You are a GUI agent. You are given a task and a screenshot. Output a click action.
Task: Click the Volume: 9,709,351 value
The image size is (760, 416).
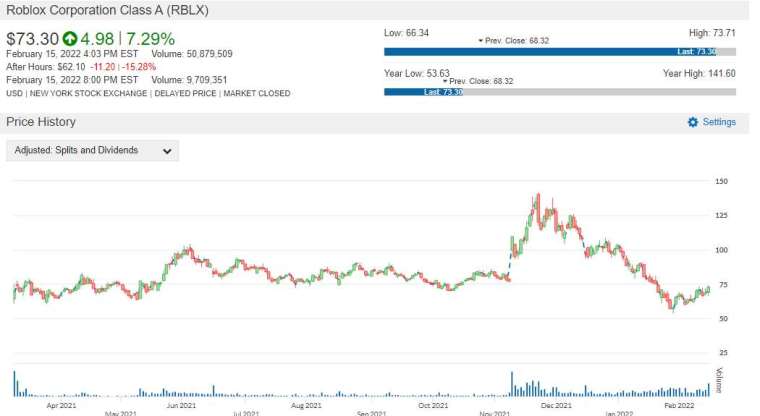(x=189, y=80)
